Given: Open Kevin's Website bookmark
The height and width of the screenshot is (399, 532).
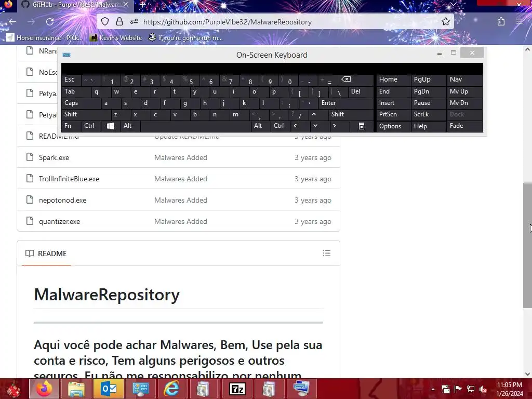Looking at the screenshot, I should [116, 37].
